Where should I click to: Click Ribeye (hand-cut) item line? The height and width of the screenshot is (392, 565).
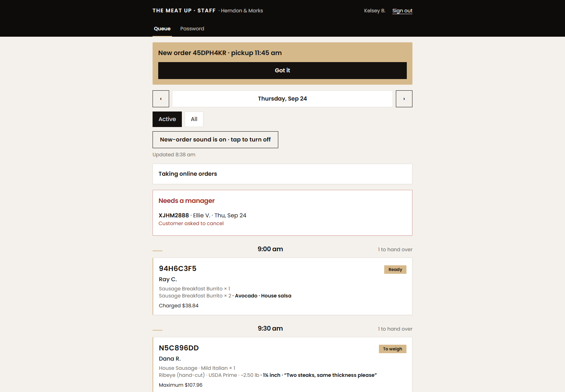(x=268, y=375)
